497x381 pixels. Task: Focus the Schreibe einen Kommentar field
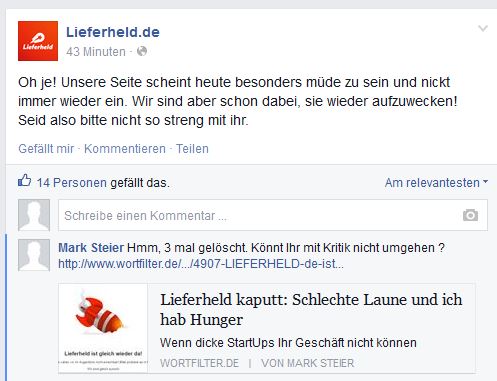273,215
